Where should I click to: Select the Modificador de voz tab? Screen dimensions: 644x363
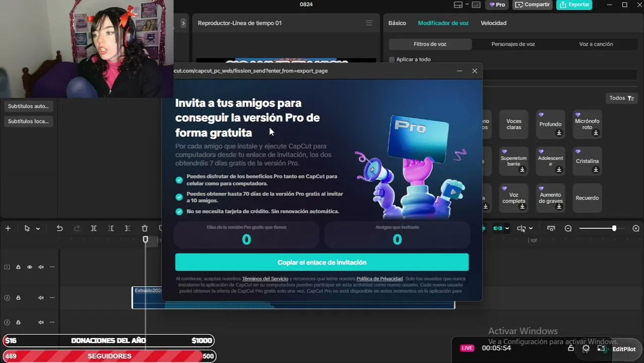pyautogui.click(x=443, y=23)
